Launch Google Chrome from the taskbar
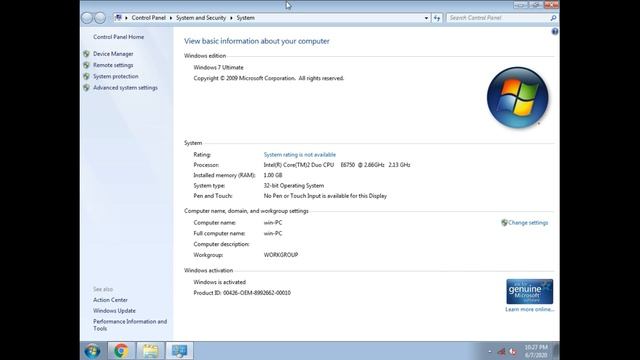Viewport: 640px width, 360px height. click(x=121, y=351)
